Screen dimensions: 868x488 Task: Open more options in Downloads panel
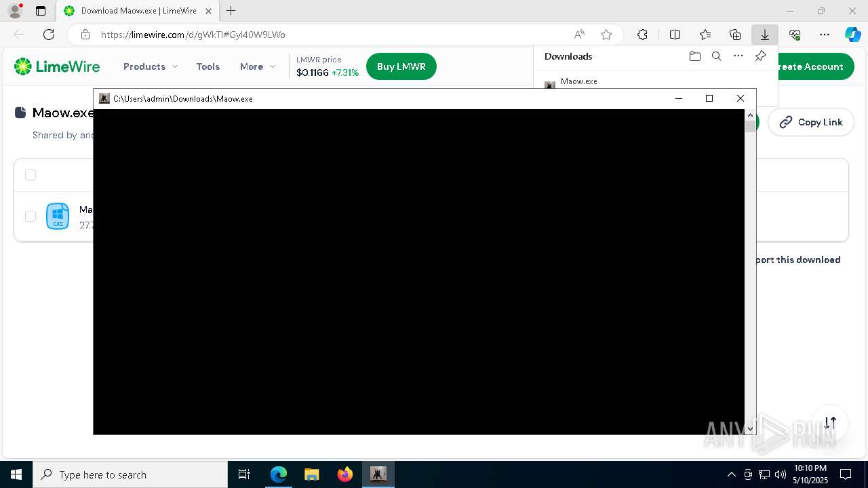pyautogui.click(x=738, y=56)
